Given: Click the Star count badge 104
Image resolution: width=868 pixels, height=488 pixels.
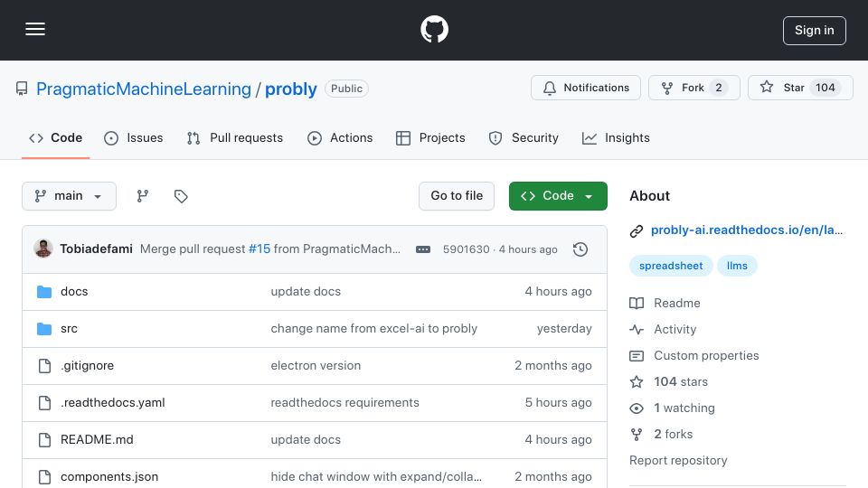Looking at the screenshot, I should tap(825, 88).
